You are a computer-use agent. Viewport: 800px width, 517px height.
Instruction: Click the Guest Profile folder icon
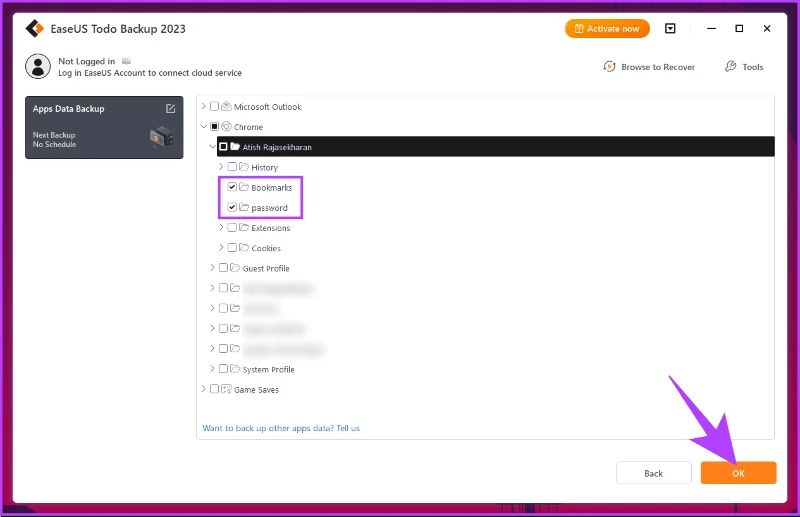coord(235,267)
